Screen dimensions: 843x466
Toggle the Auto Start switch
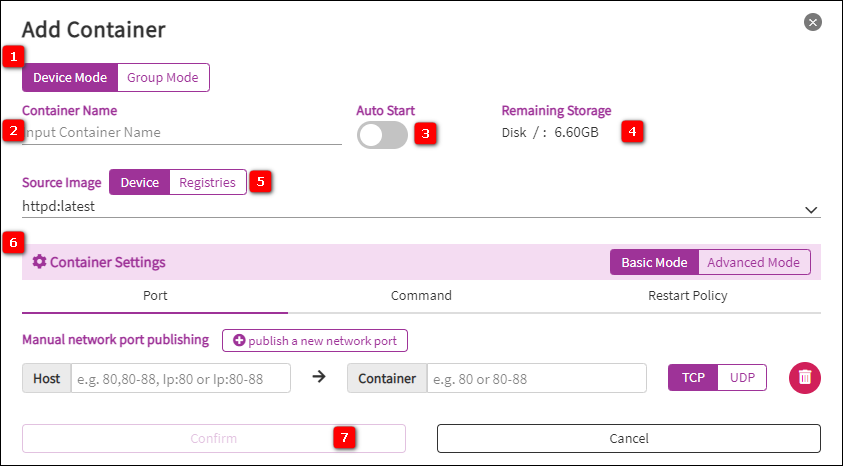coord(382,136)
